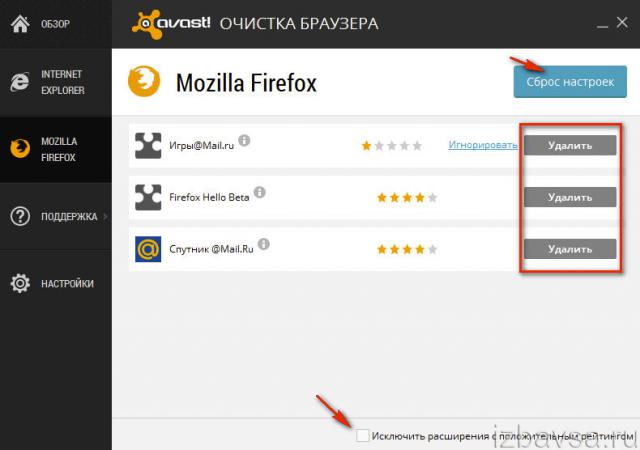Viewport: 640px width, 450px height.
Task: Select the Internet Explorer icon in sidebar
Action: click(20, 82)
